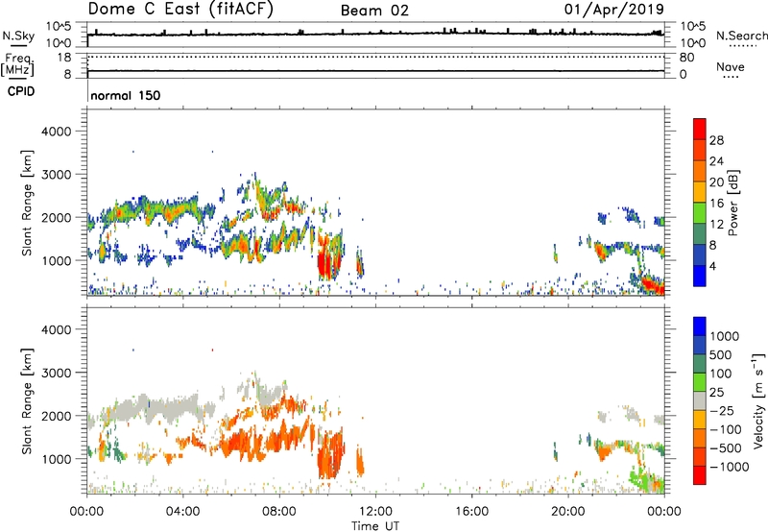Click the '04:00' time axis tick label
768x532 pixels.
point(182,512)
